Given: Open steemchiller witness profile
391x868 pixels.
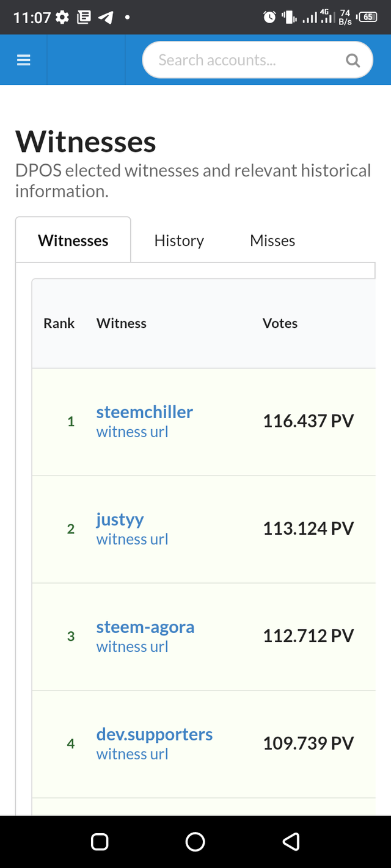Looking at the screenshot, I should [x=145, y=412].
